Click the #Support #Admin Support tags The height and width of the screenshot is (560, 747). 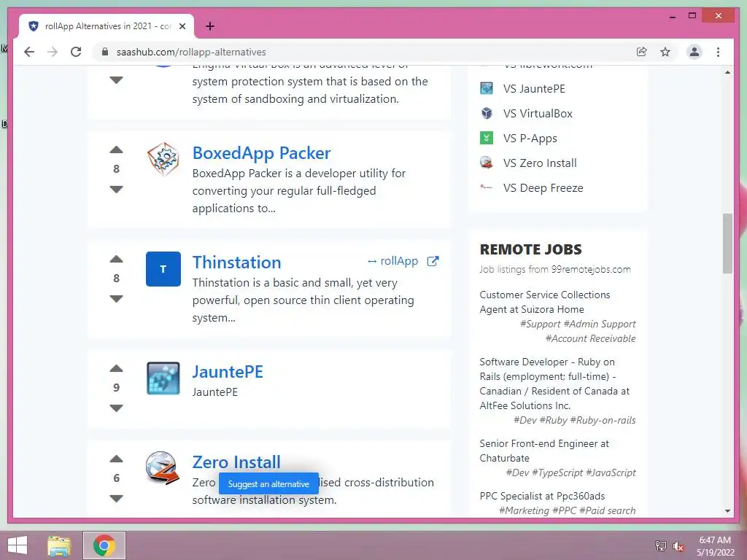[x=578, y=324]
